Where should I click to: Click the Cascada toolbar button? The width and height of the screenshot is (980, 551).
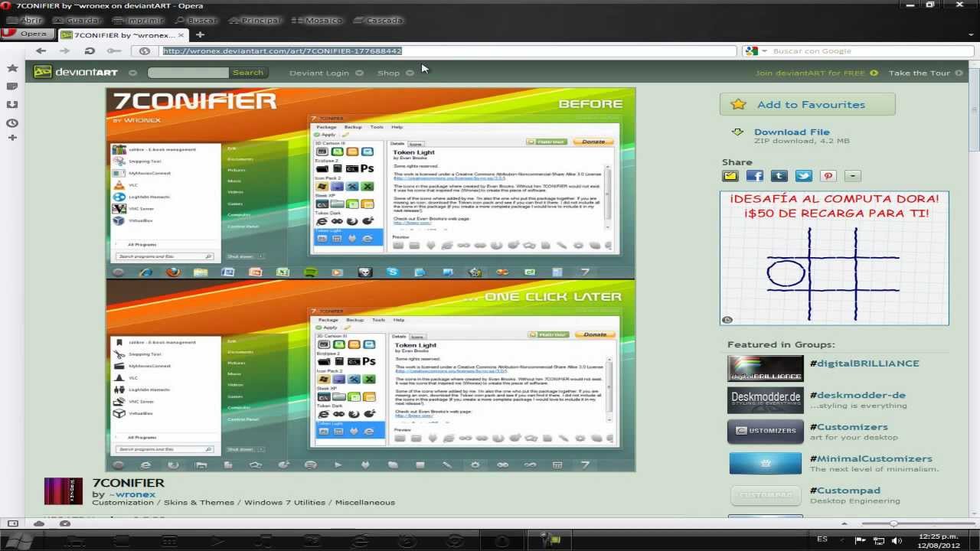377,21
